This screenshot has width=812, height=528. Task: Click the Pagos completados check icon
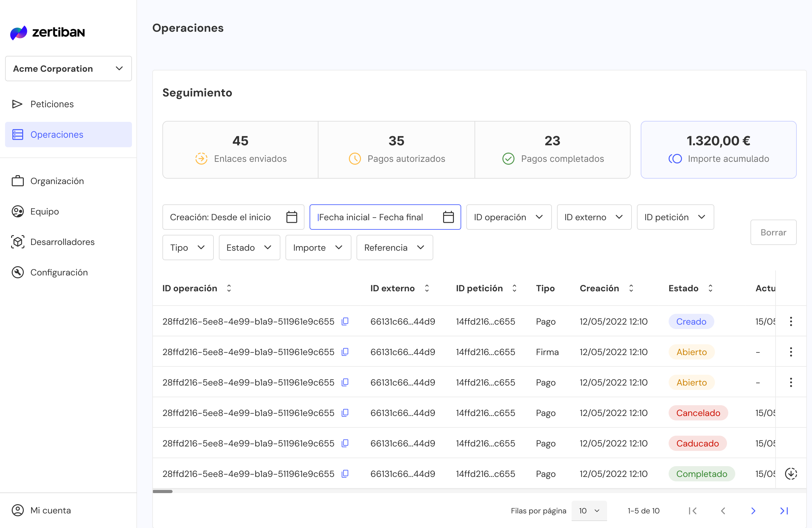[x=508, y=159]
